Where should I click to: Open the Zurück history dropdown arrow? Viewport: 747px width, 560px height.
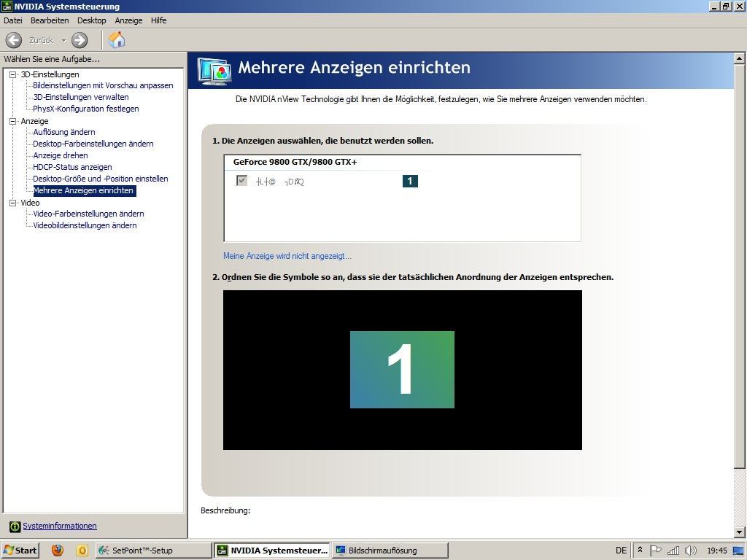point(63,41)
